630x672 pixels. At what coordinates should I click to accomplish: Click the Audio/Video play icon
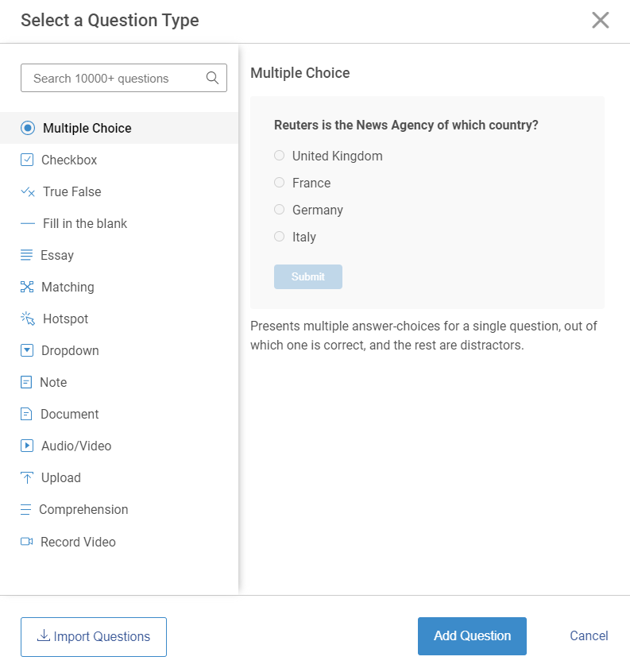point(27,446)
